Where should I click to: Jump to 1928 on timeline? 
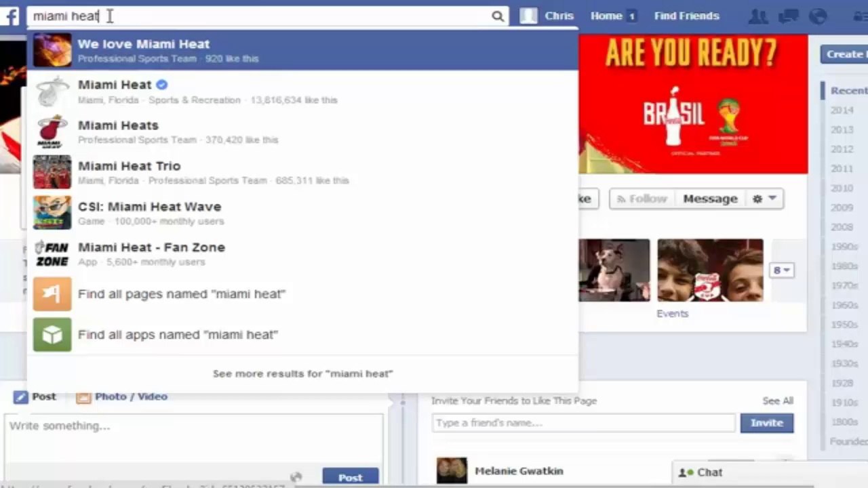[x=842, y=383]
